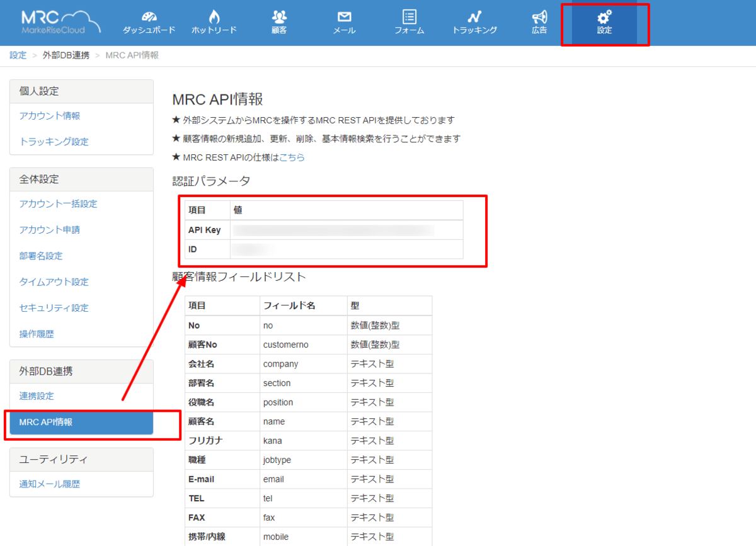The image size is (756, 546).
Task: Click the MRC MarkeRiseCloud logo
Action: [x=60, y=21]
